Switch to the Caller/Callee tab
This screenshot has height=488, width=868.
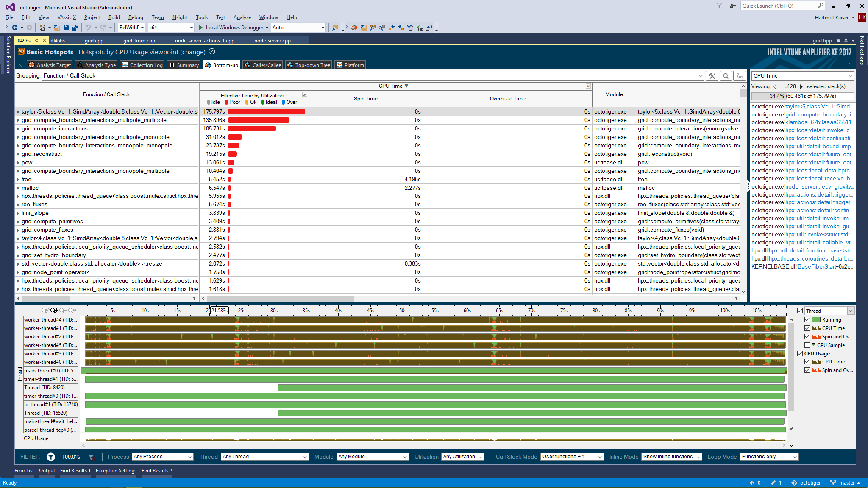pos(262,65)
